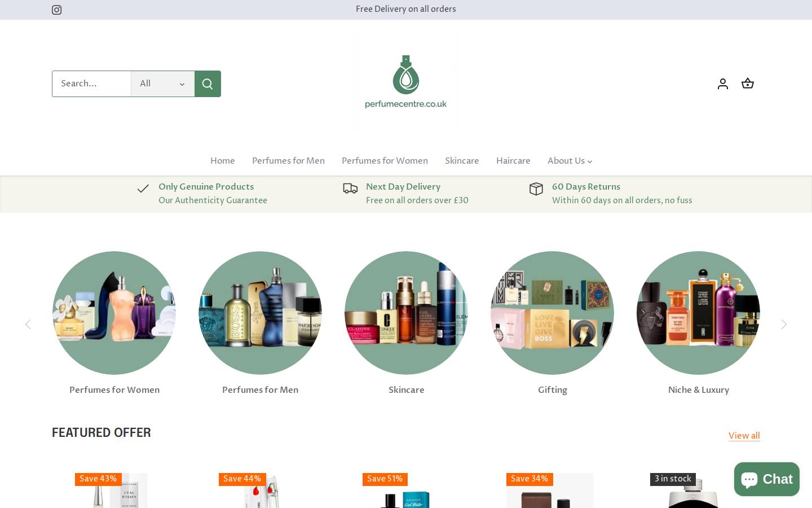
Task: Open the Instagram icon link
Action: pyautogui.click(x=56, y=10)
